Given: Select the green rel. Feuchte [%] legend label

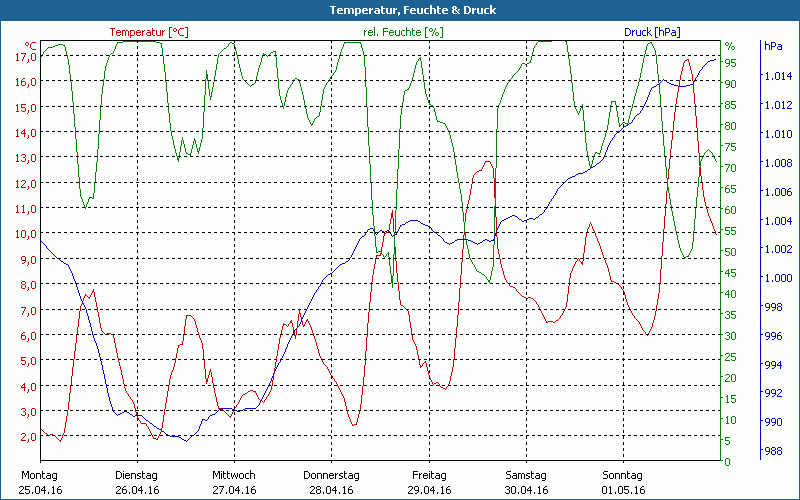Looking at the screenshot, I should click(402, 32).
